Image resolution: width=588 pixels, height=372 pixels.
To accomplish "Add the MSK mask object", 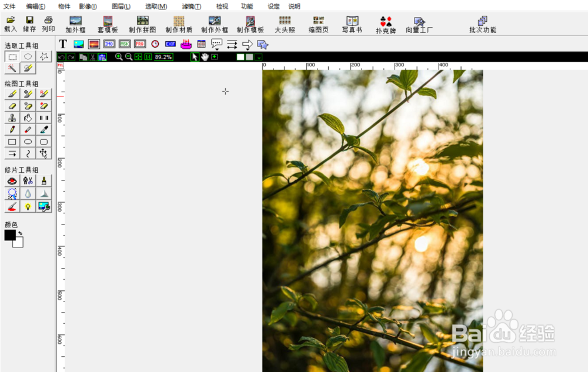I will coord(125,44).
